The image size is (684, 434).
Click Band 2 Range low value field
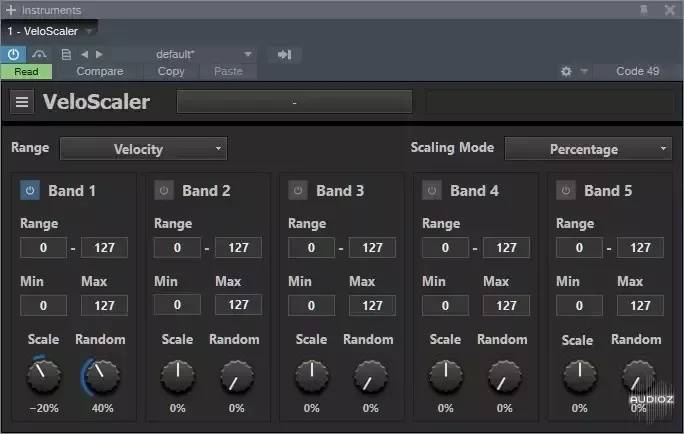(177, 248)
